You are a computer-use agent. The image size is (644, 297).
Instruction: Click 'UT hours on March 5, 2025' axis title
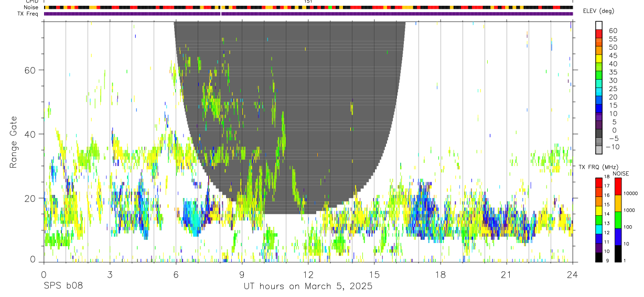tap(308, 287)
